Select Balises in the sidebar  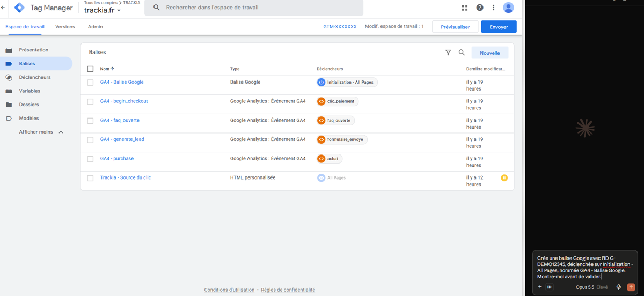click(36, 64)
